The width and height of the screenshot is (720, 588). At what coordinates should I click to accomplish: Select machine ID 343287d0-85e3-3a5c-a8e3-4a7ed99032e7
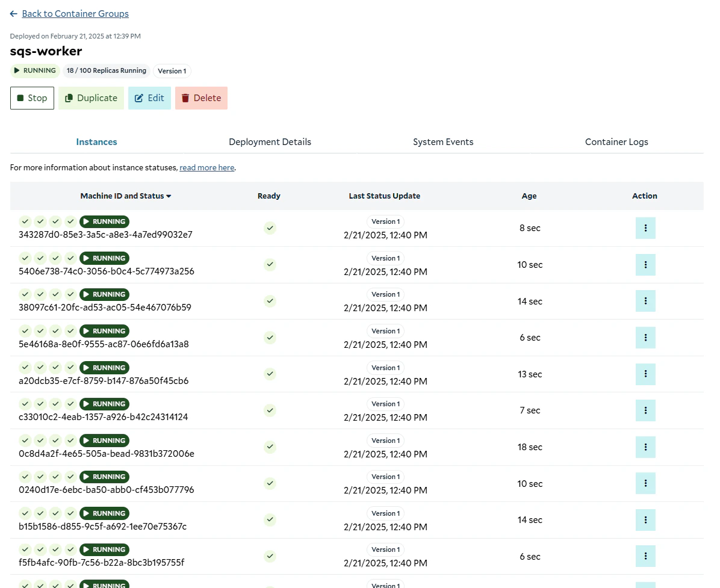tap(105, 235)
